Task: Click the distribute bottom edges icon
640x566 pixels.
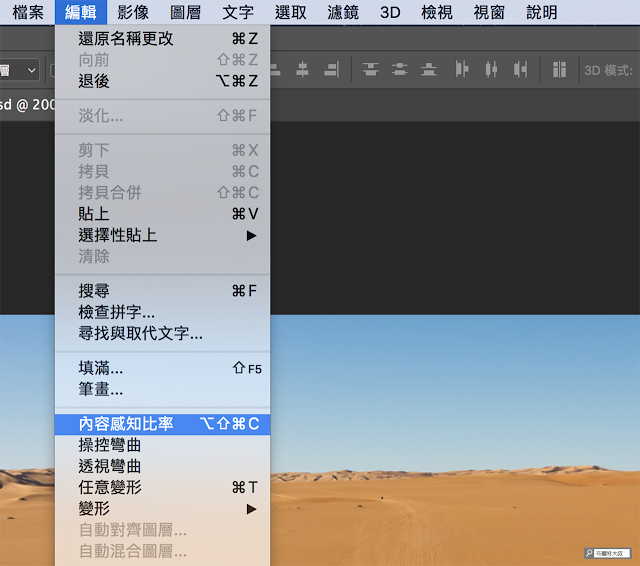Action: coord(429,70)
